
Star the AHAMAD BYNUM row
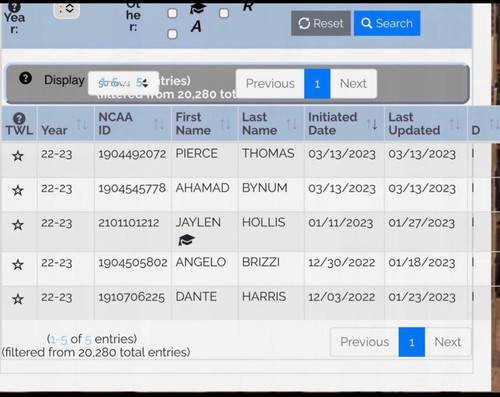[x=18, y=191]
